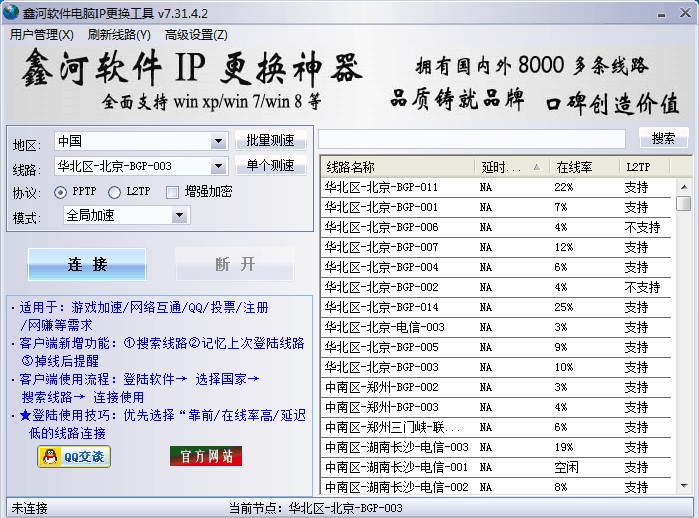Select row 华北区-北京-BGP-001
The image size is (699, 518).
[496, 207]
